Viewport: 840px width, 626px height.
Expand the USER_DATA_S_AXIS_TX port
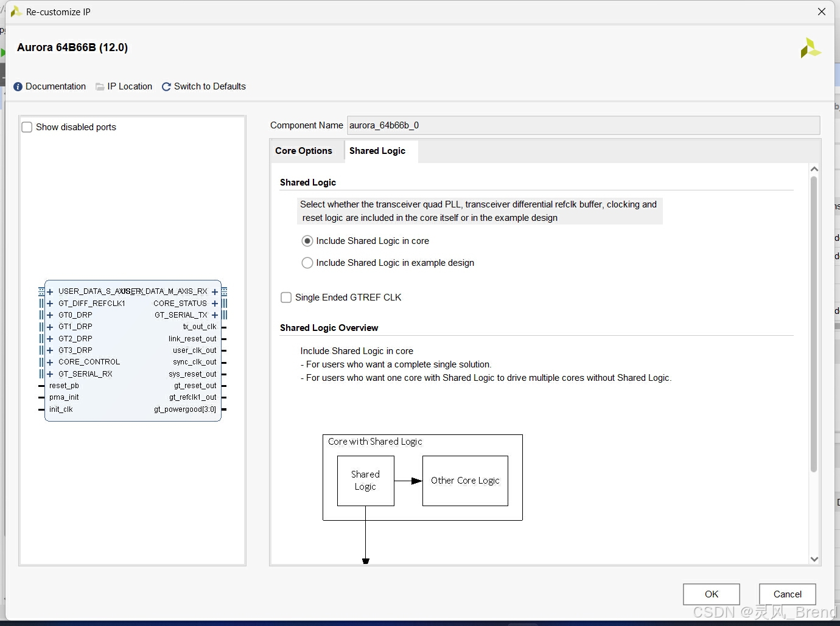pyautogui.click(x=50, y=291)
